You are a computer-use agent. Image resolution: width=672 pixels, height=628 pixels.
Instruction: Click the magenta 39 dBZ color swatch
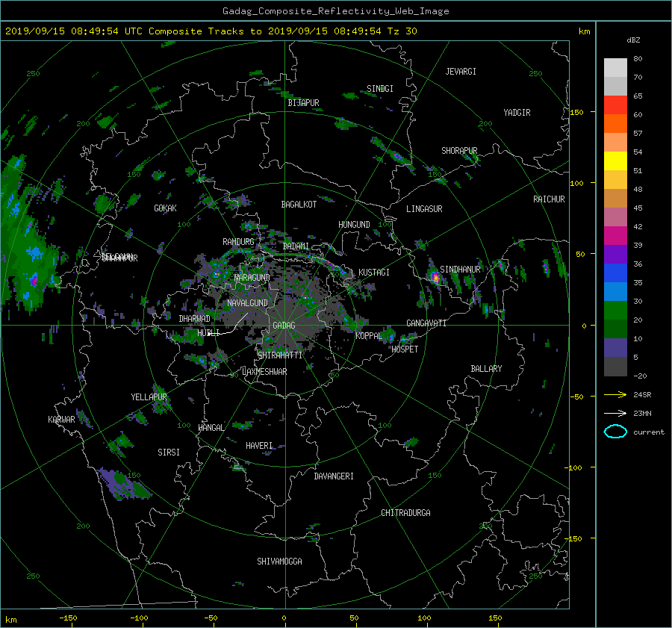[615, 235]
